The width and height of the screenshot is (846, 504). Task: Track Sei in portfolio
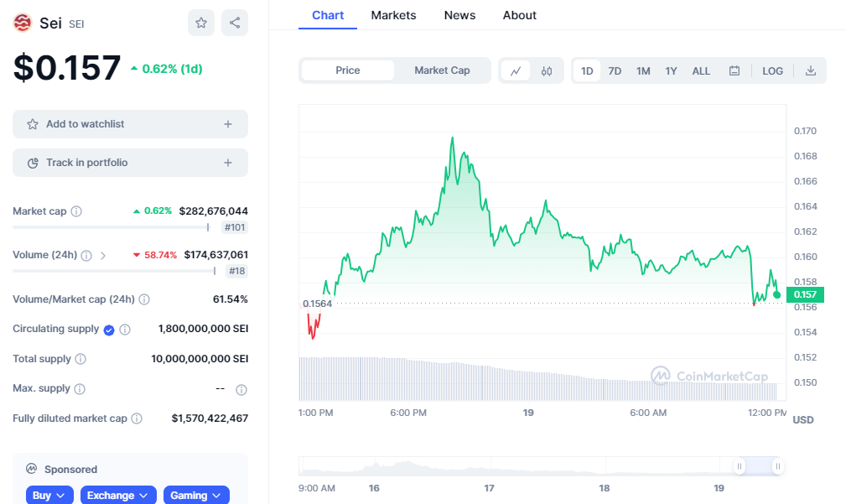pyautogui.click(x=130, y=163)
